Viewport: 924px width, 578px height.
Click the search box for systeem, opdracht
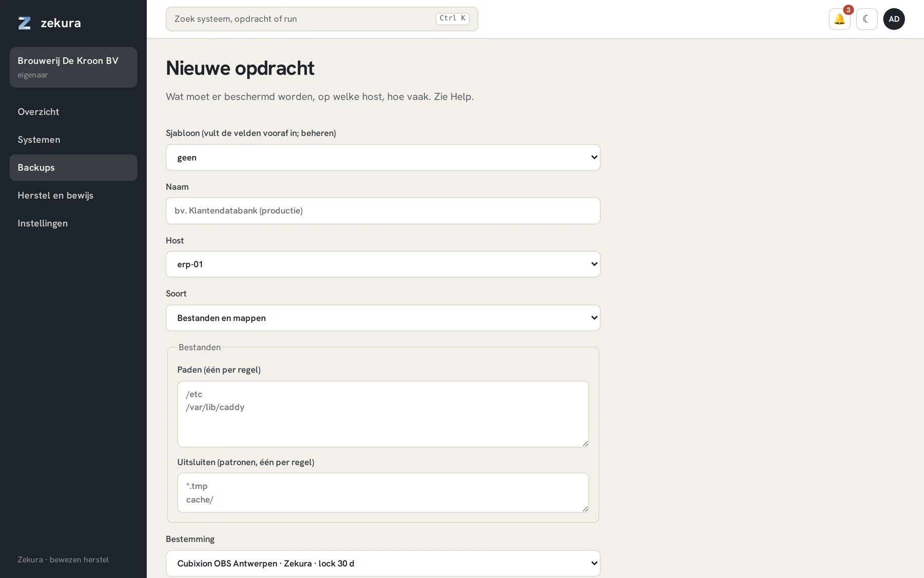pyautogui.click(x=322, y=19)
